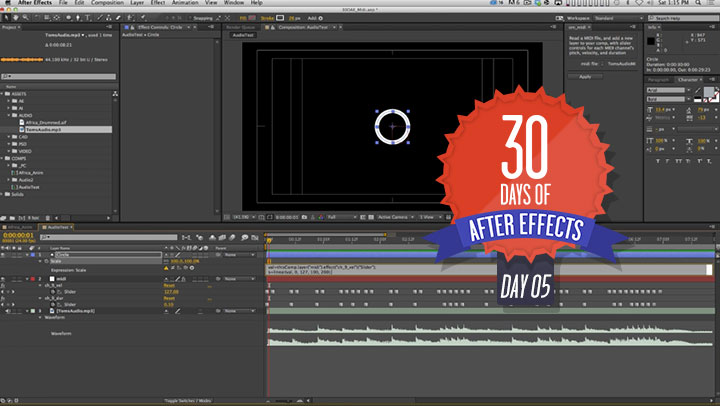Open Spotlight search in macOS menu bar
Image resolution: width=720 pixels, height=406 pixels.
point(698,3)
